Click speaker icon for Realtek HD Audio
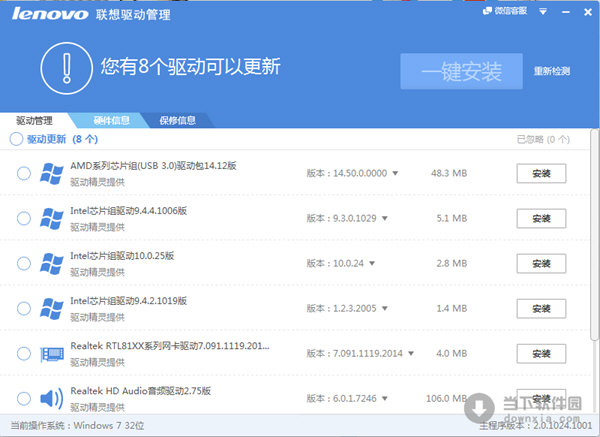The height and width of the screenshot is (437, 600). (52, 398)
